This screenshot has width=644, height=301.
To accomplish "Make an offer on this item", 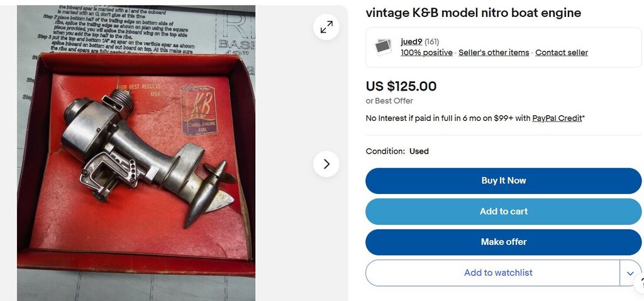I will pyautogui.click(x=503, y=242).
